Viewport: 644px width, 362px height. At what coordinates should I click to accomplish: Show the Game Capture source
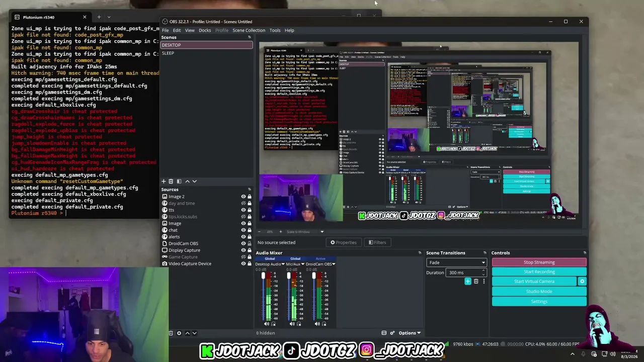(244, 257)
